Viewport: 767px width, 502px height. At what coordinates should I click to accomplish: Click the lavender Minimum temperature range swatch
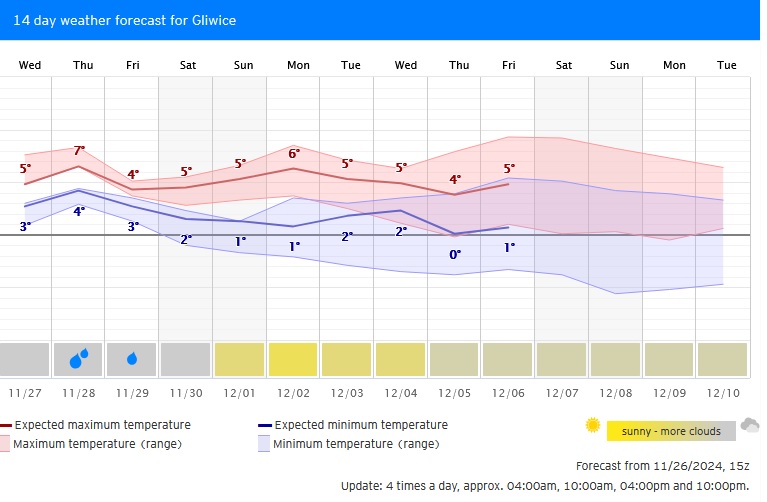click(265, 443)
